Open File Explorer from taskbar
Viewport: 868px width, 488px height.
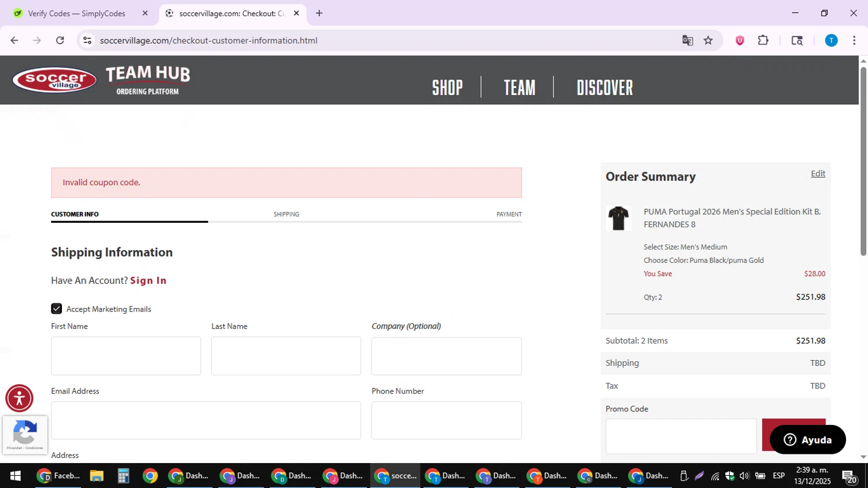pos(97,476)
